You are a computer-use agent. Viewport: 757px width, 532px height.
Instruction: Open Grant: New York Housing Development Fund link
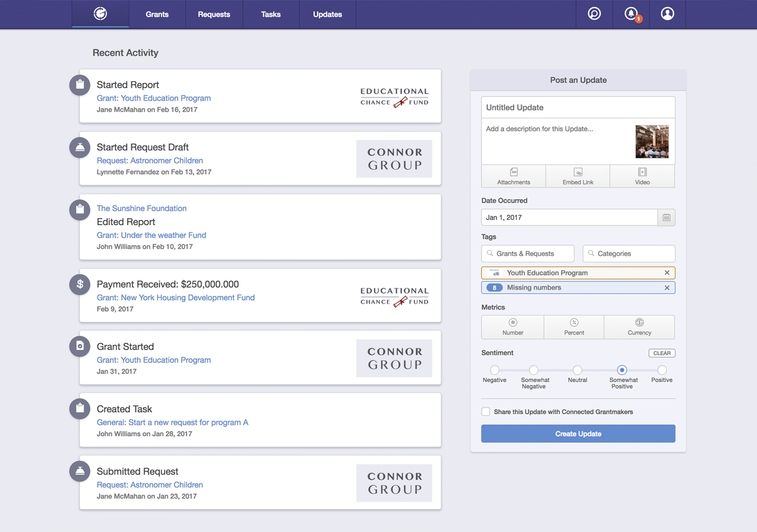(x=176, y=297)
